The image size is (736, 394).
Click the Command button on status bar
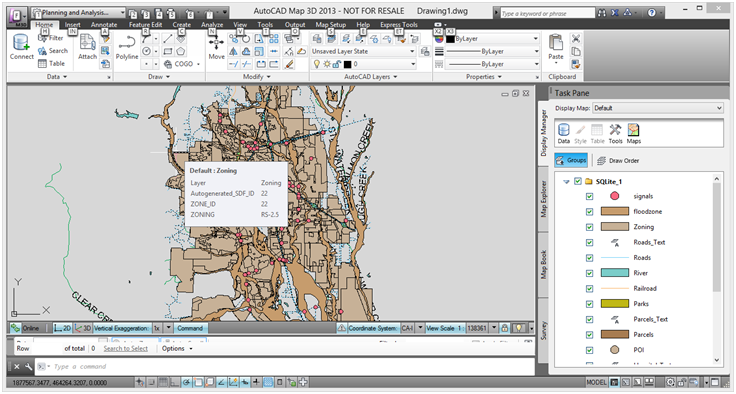(190, 328)
